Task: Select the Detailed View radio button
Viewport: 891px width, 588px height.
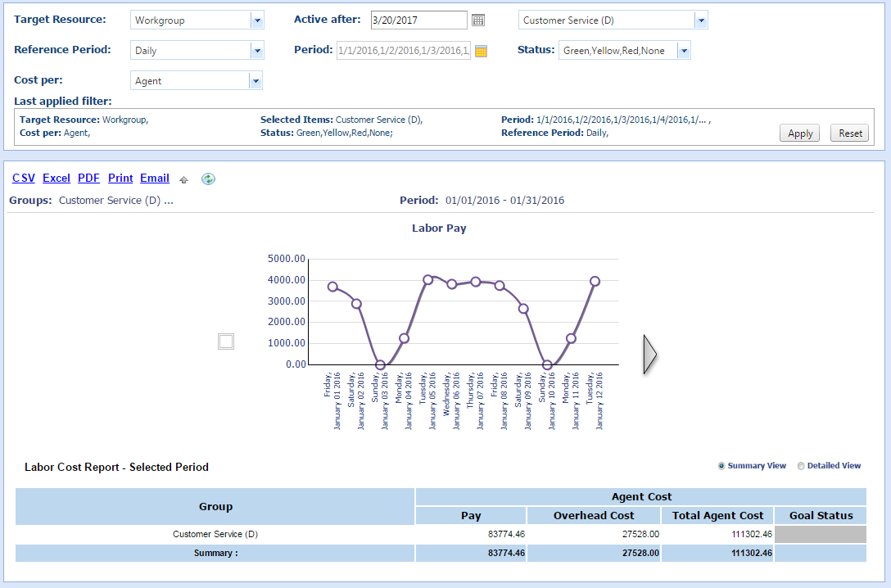Action: pos(801,466)
